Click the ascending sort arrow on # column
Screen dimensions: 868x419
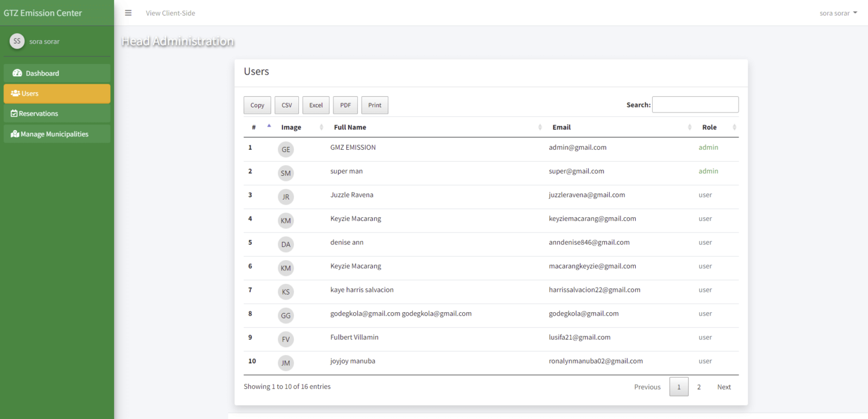click(269, 126)
